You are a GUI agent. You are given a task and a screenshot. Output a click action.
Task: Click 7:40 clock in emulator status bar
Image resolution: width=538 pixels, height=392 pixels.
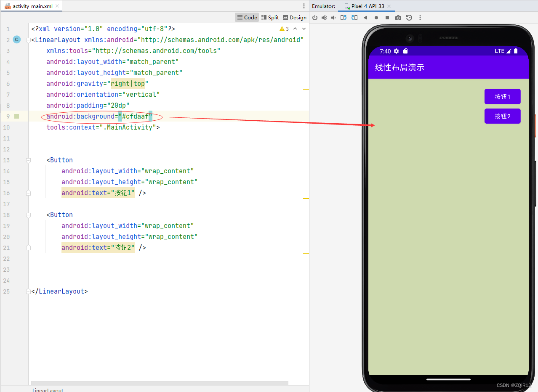coord(385,51)
